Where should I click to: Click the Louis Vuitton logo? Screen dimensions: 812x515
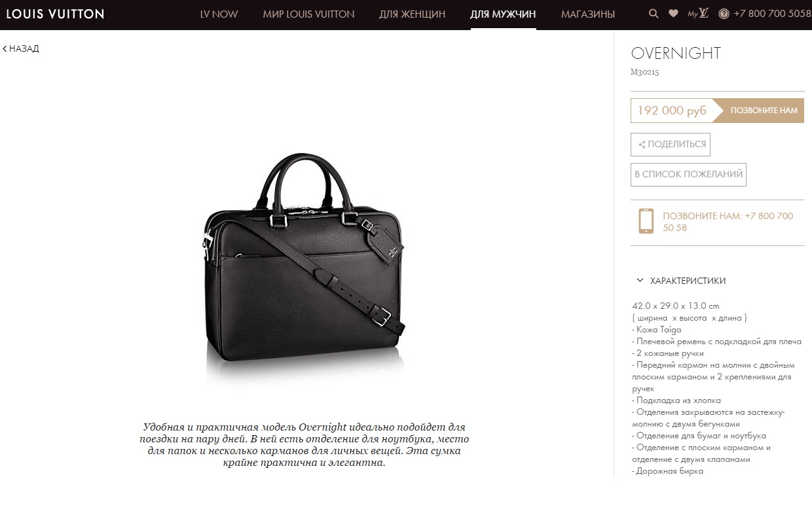pos(55,14)
